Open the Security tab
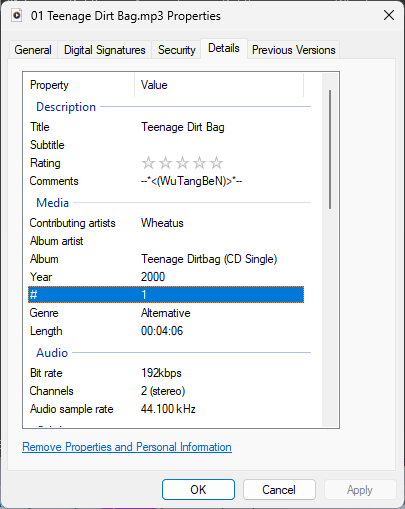The image size is (405, 509). (177, 50)
